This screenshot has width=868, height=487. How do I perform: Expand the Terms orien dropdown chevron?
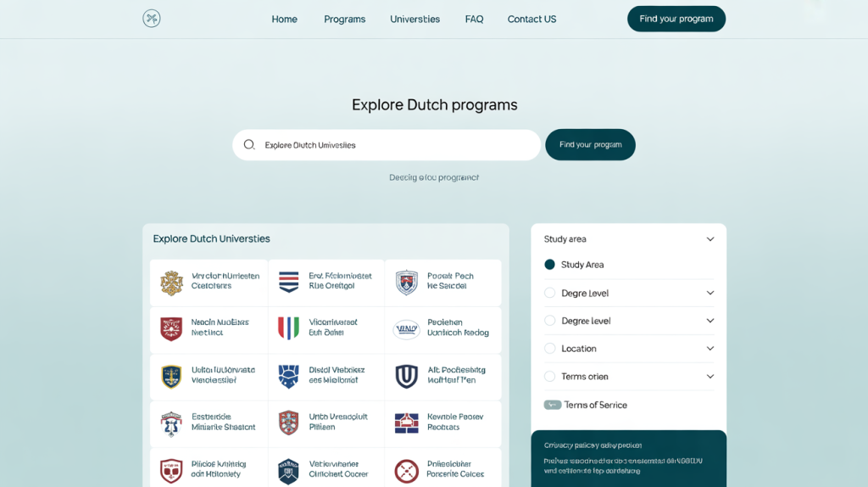coord(710,377)
